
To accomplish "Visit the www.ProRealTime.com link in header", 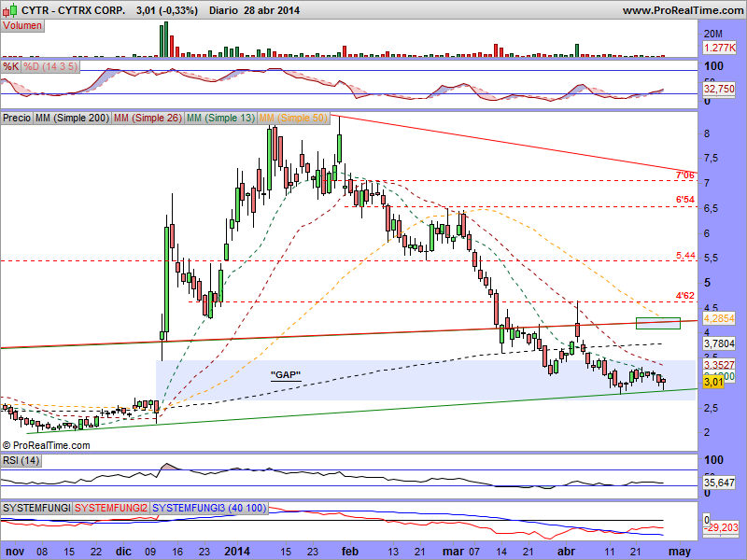I will 683,10.
